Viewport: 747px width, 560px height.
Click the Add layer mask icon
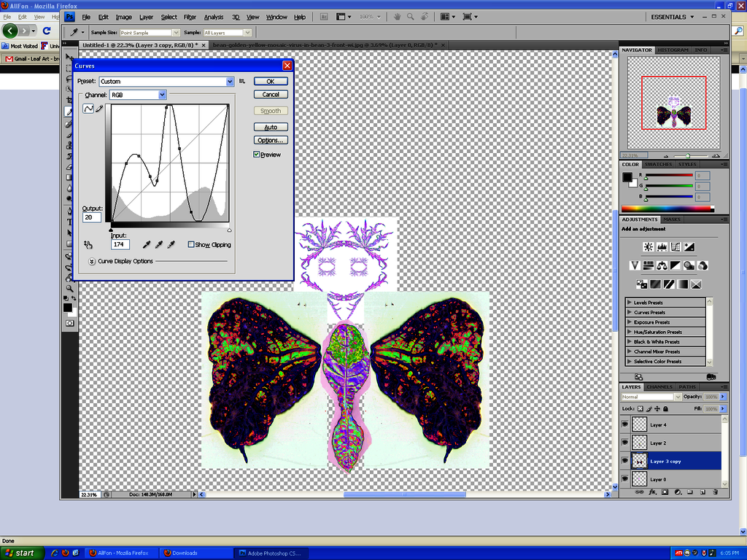(665, 492)
